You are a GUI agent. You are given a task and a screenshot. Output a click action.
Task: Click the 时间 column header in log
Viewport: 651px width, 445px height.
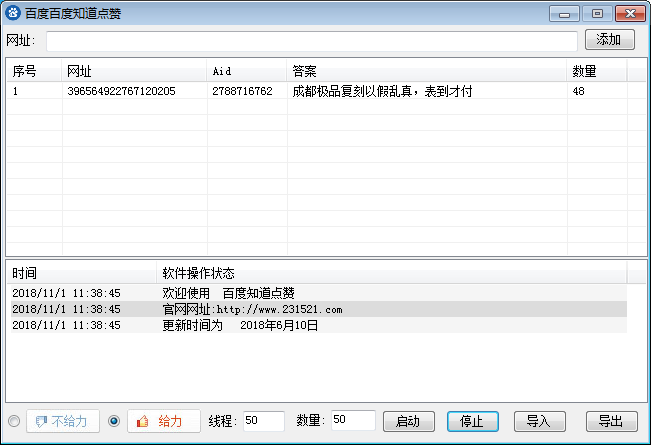click(81, 273)
